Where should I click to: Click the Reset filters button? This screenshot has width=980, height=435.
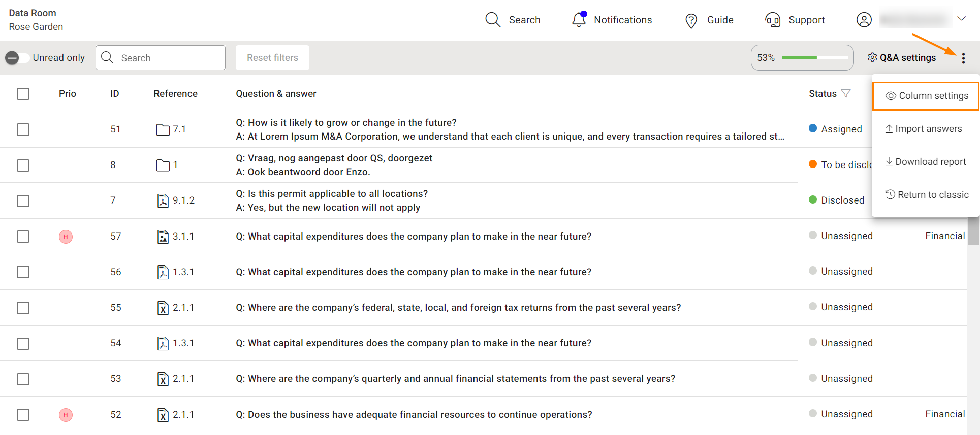[x=272, y=58]
